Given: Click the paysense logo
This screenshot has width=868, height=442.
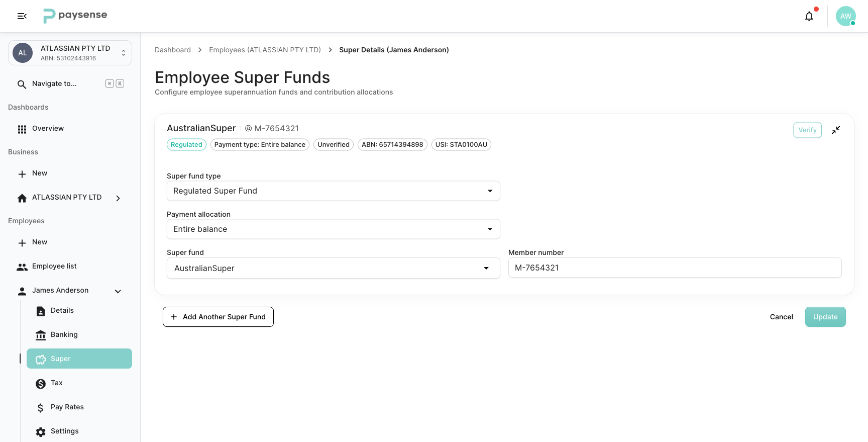Looking at the screenshot, I should 75,16.
